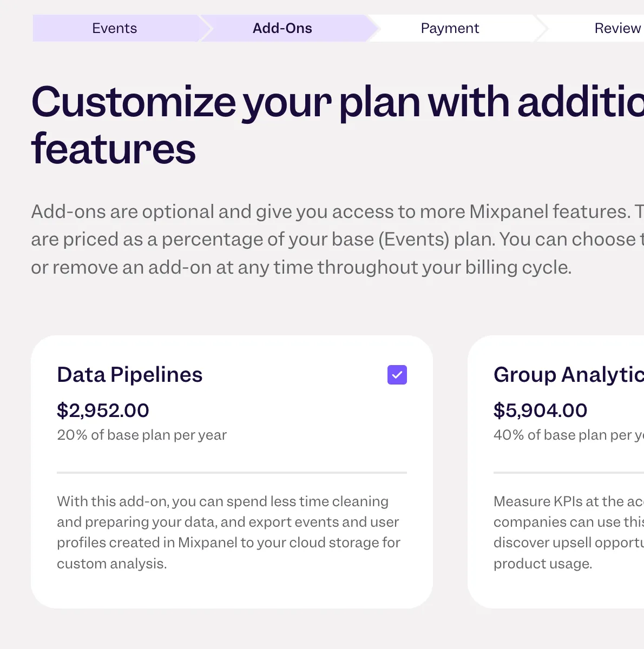Toggle the purple checkmark on Data Pipelines card
This screenshot has width=644, height=649.
point(397,375)
